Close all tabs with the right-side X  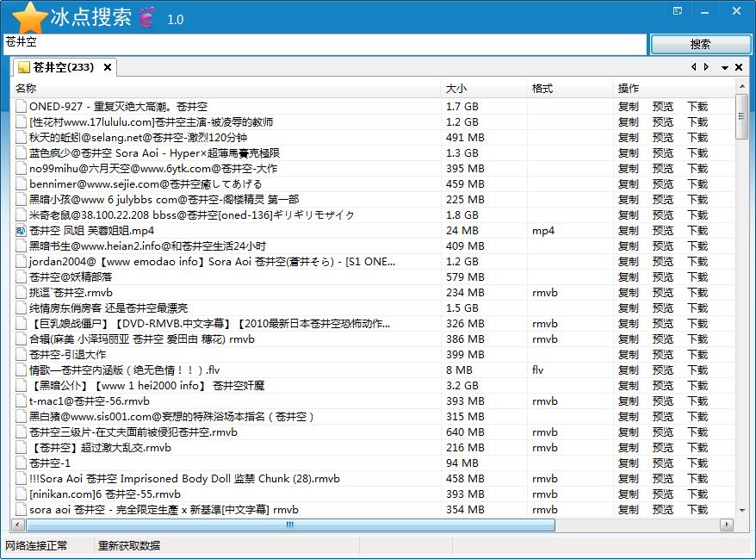click(739, 67)
